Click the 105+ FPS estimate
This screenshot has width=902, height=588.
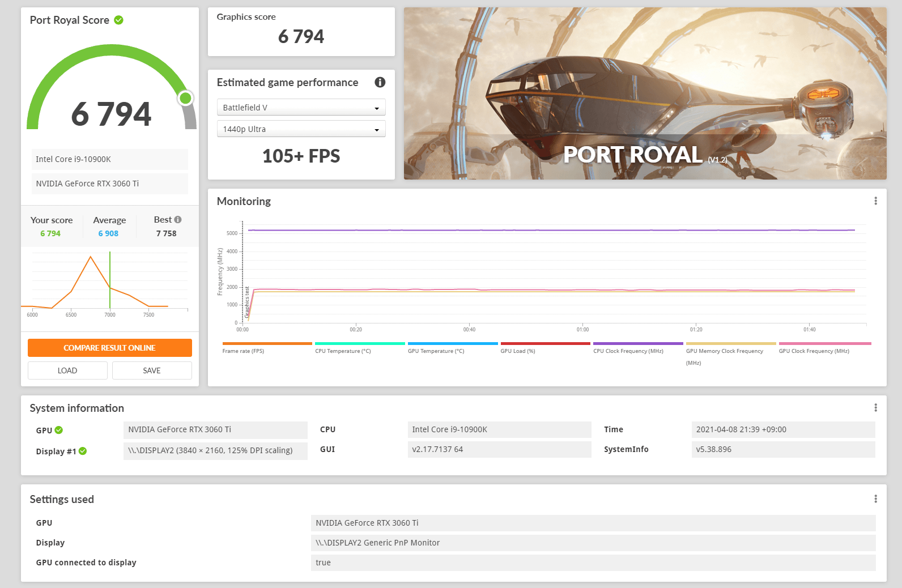[x=301, y=156]
